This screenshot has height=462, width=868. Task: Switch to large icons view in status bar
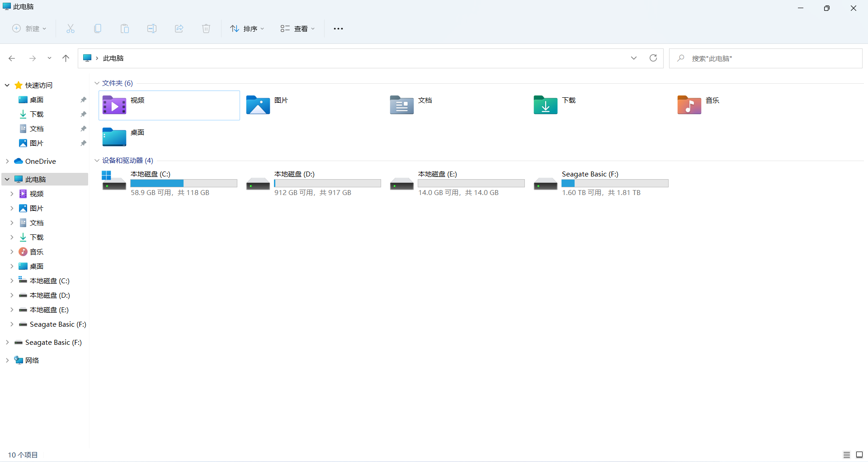[859, 455]
